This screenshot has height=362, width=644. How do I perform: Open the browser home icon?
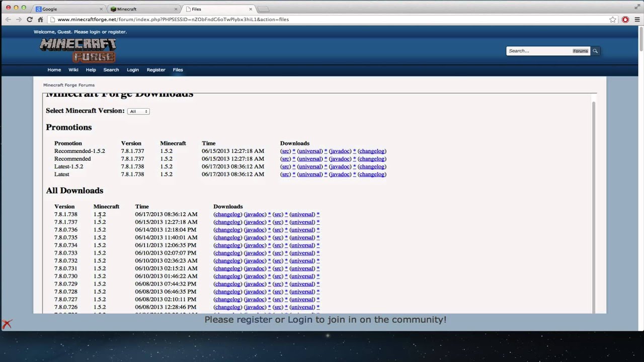(40, 20)
